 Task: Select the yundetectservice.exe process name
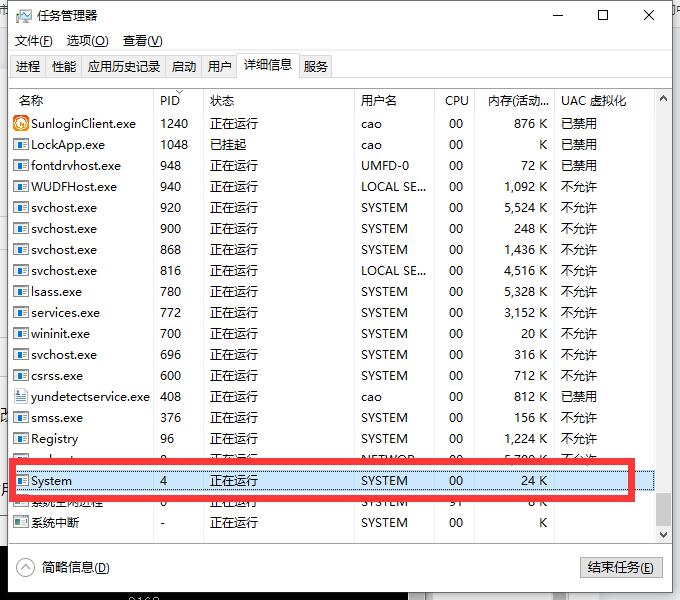click(x=90, y=396)
